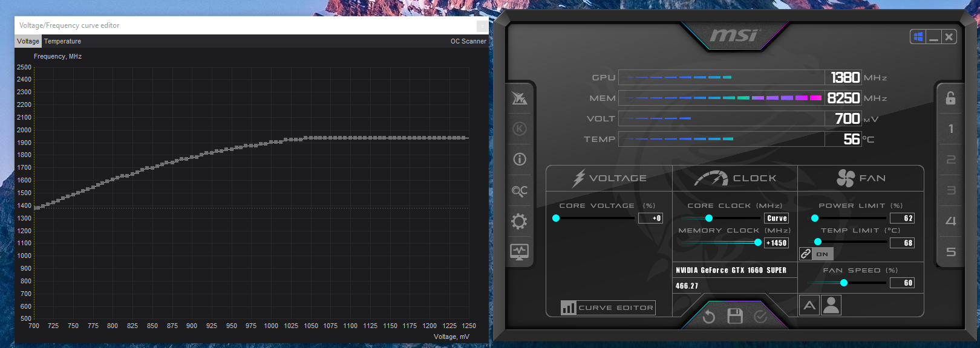Screen dimensions: 980x348
Task: Enable the user-defined fan profile icon
Action: point(832,306)
